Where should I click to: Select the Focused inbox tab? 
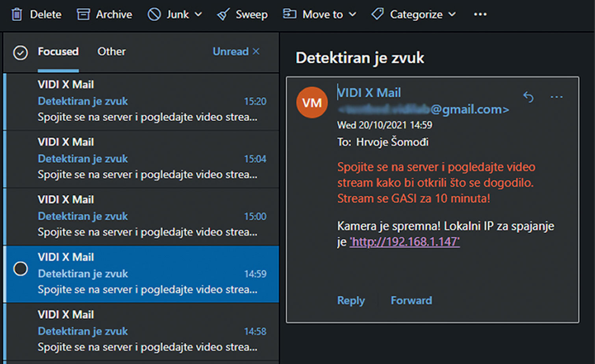58,52
